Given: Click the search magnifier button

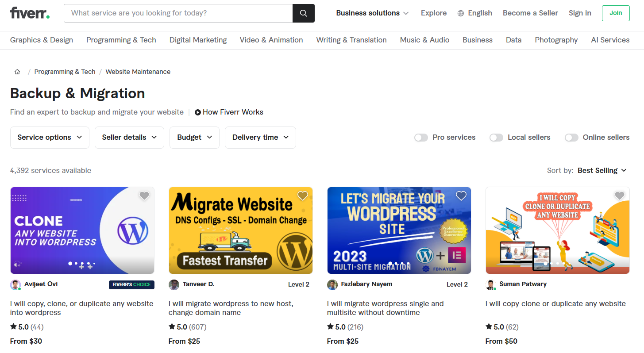Looking at the screenshot, I should coord(304,13).
